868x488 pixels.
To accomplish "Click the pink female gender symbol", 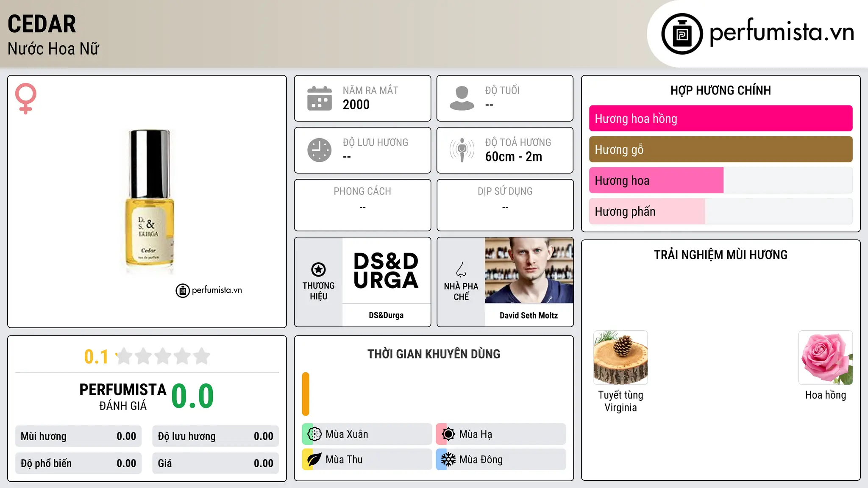I will [x=25, y=98].
